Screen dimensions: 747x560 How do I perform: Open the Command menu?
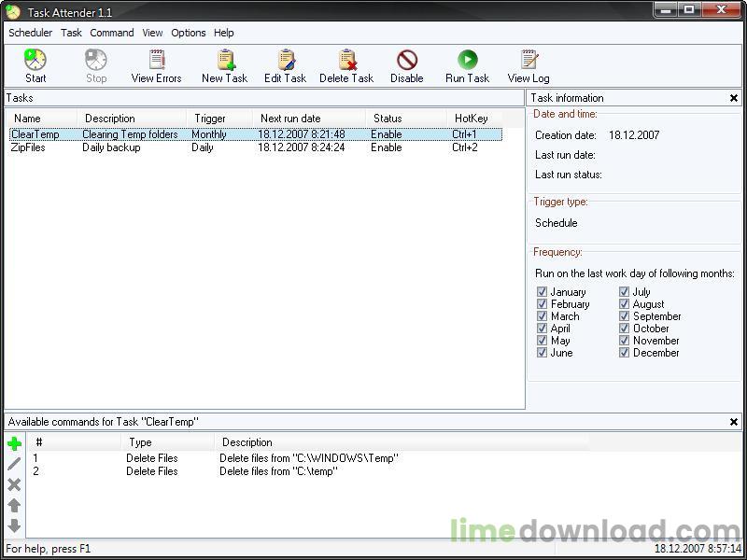[112, 33]
